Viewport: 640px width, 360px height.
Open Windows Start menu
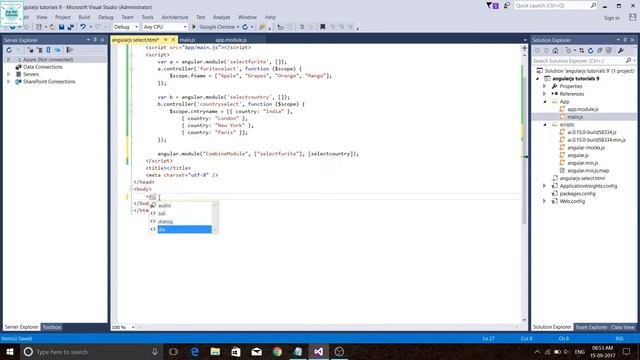pos(10,351)
